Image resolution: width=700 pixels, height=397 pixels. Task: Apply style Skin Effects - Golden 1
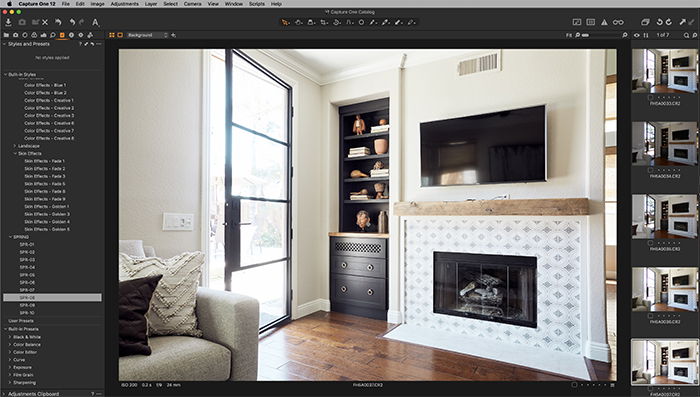(x=46, y=206)
